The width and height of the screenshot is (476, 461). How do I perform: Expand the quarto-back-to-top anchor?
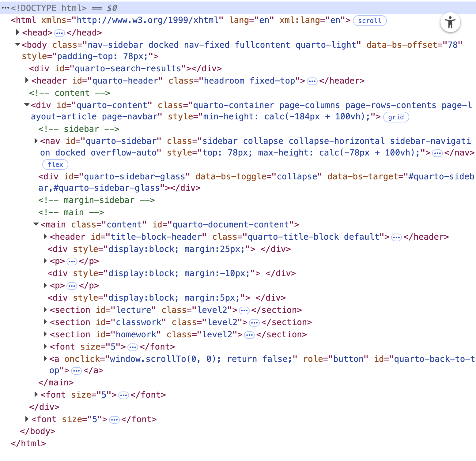coord(45,358)
